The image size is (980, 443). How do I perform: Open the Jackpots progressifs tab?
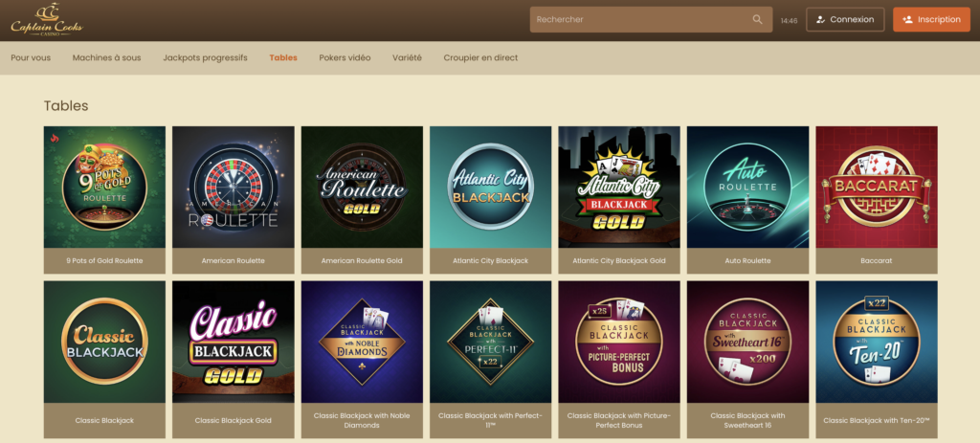[x=205, y=57]
